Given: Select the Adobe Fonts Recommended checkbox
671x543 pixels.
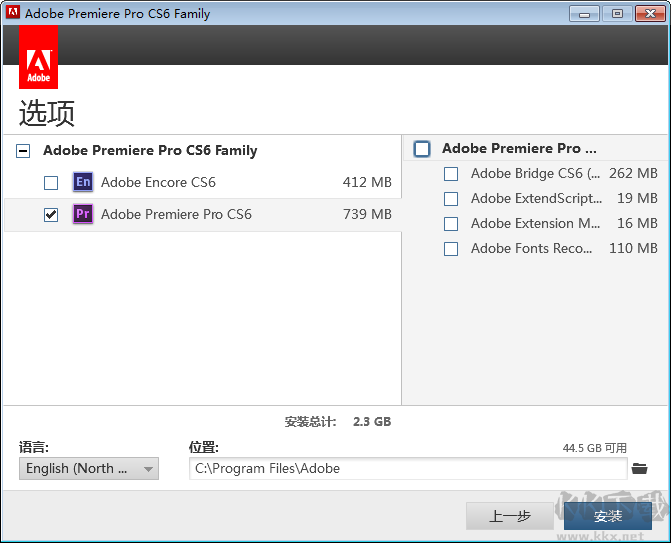Looking at the screenshot, I should [x=451, y=249].
